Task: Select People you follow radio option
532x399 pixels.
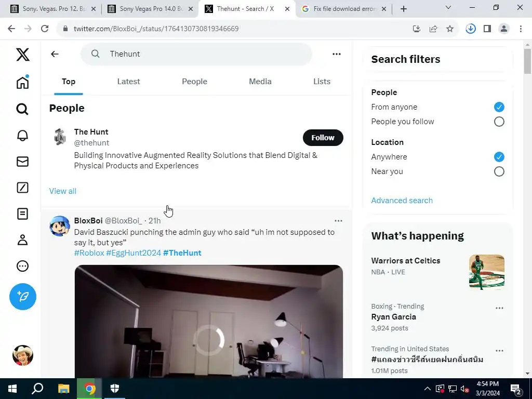Action: coord(499,122)
